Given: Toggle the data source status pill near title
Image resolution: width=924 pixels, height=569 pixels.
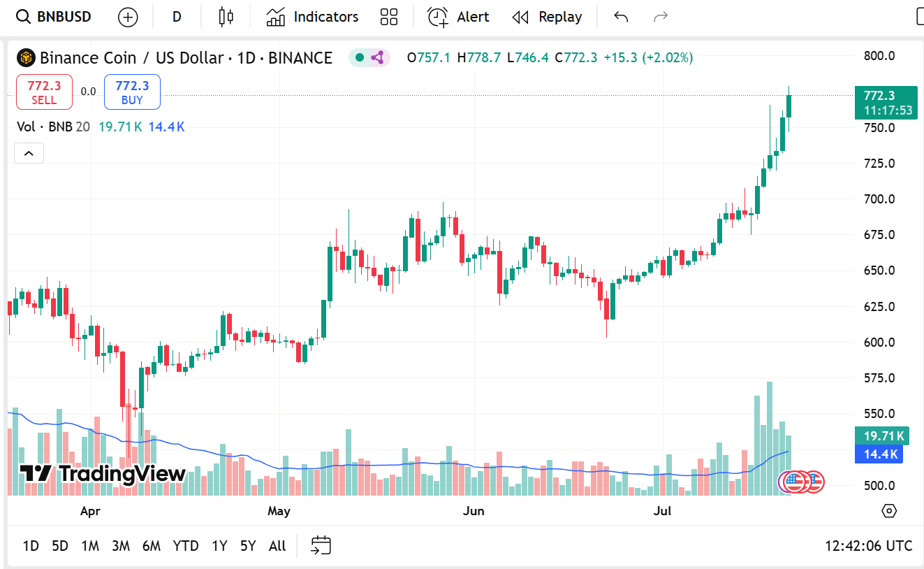Looking at the screenshot, I should pyautogui.click(x=368, y=57).
